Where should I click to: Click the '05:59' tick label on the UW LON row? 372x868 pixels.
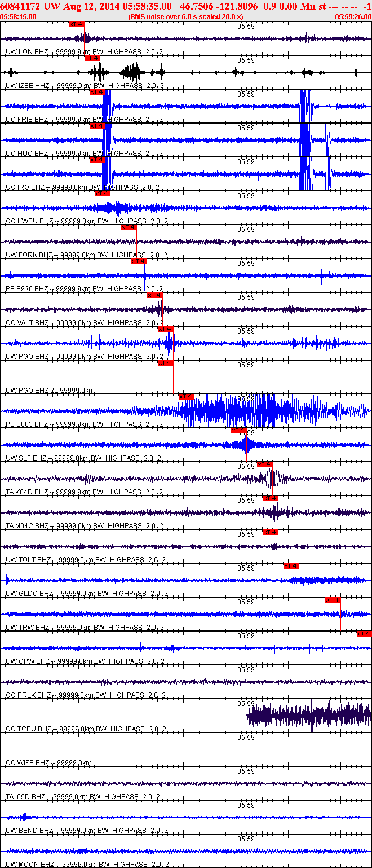point(246,26)
